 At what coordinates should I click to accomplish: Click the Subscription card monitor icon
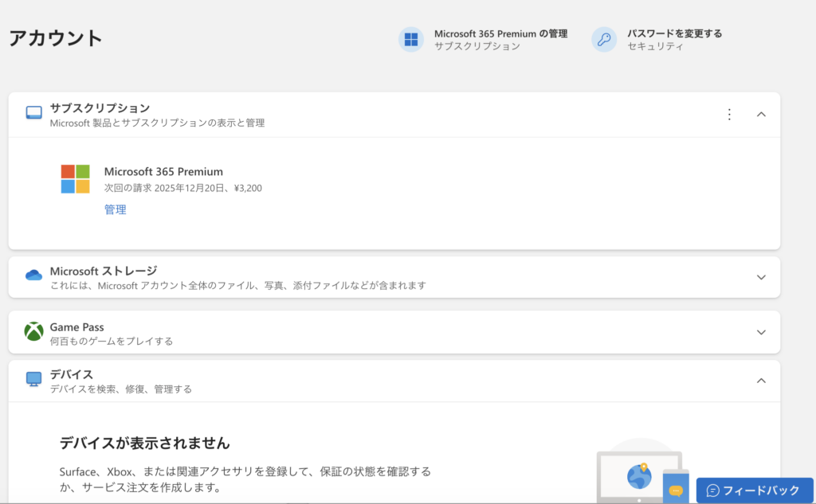click(x=33, y=113)
